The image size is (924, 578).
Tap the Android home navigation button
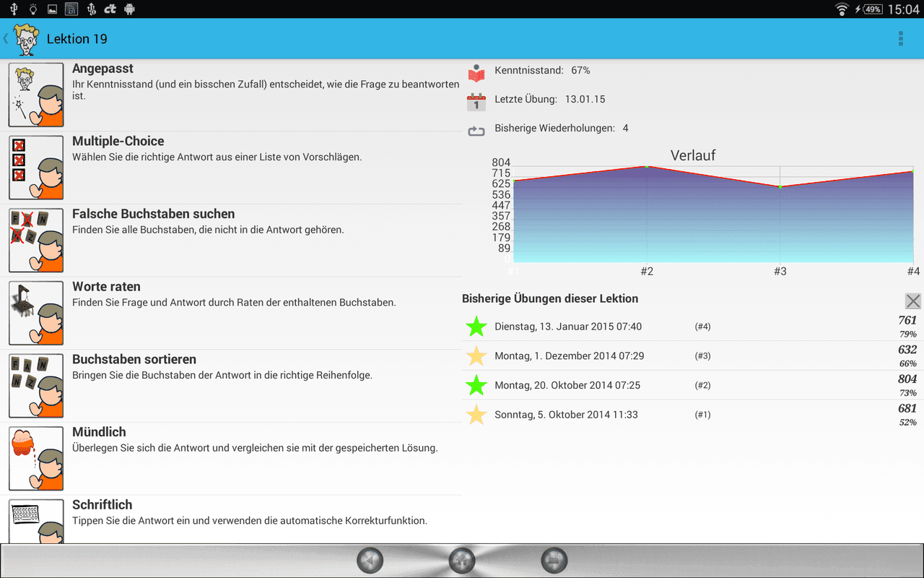tap(462, 561)
